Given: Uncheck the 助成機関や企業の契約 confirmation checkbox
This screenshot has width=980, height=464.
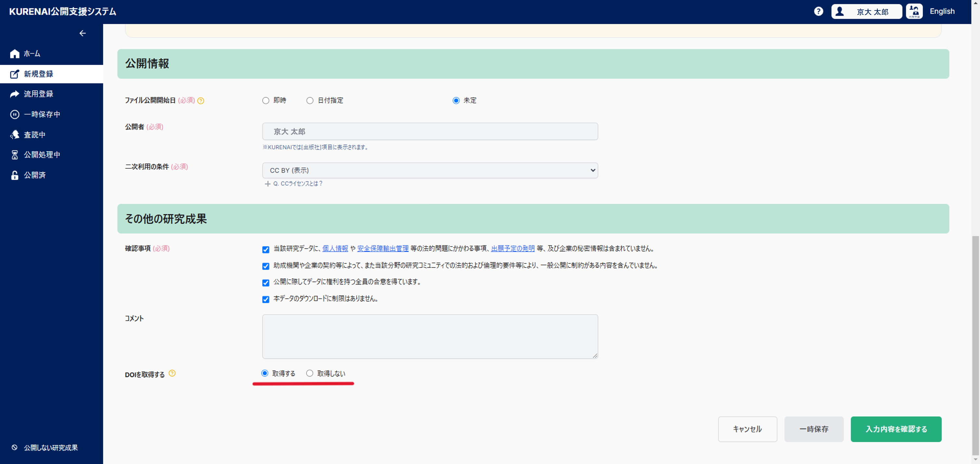Looking at the screenshot, I should click(x=265, y=266).
